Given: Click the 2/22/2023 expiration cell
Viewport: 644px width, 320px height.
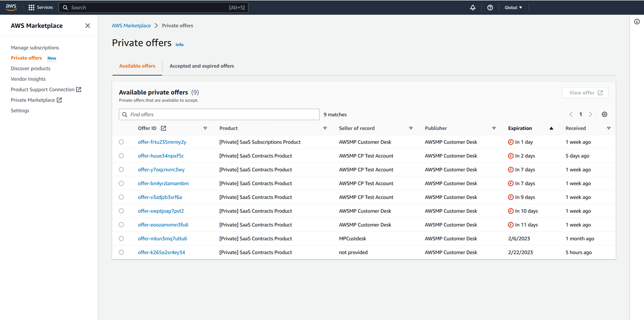Looking at the screenshot, I should coord(520,252).
